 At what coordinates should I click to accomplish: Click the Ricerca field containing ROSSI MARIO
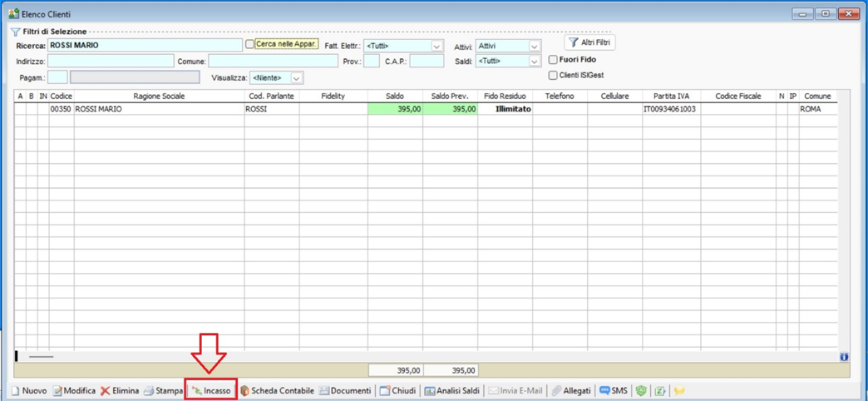[x=145, y=45]
